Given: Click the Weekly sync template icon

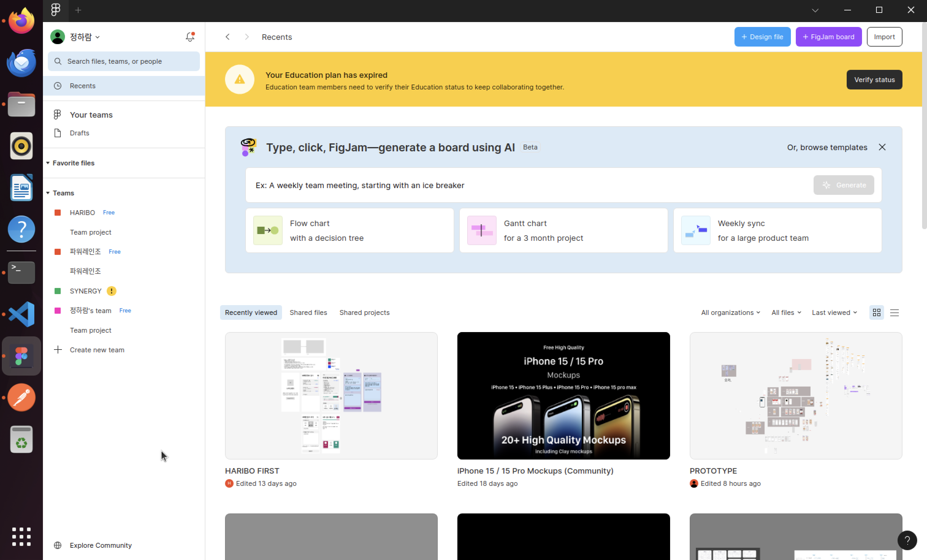Looking at the screenshot, I should click(696, 231).
